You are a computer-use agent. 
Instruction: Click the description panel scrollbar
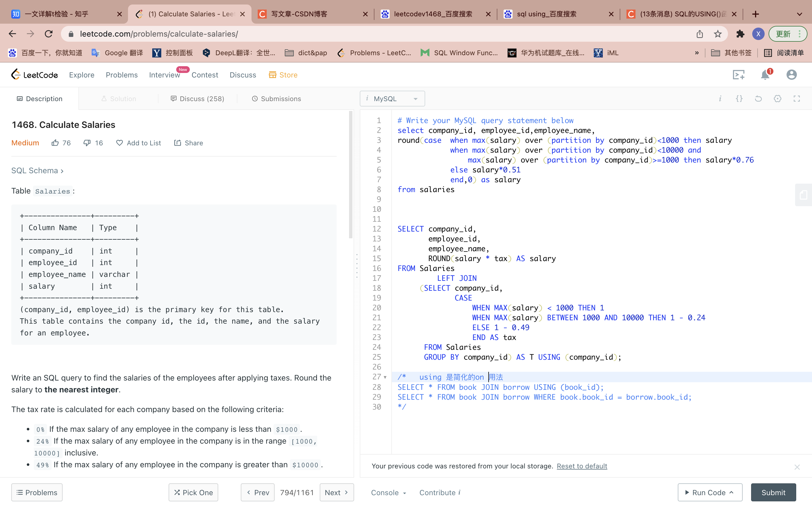pos(351,174)
